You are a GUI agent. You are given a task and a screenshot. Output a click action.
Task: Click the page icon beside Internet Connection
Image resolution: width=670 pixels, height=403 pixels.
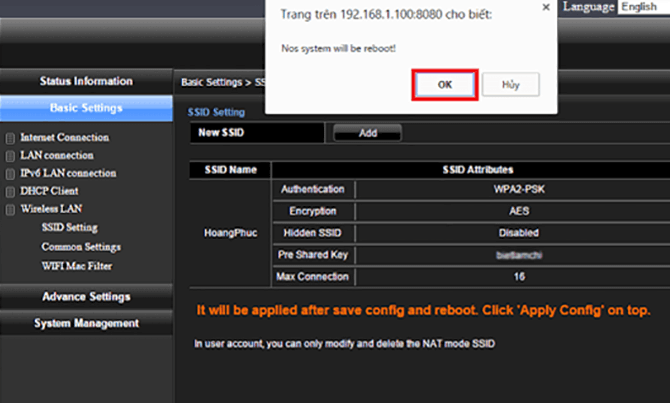click(10, 138)
